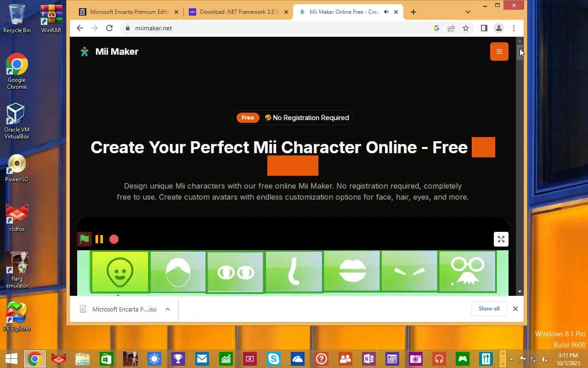
Task: Open the Windows Store taskbar icon
Action: [x=106, y=359]
